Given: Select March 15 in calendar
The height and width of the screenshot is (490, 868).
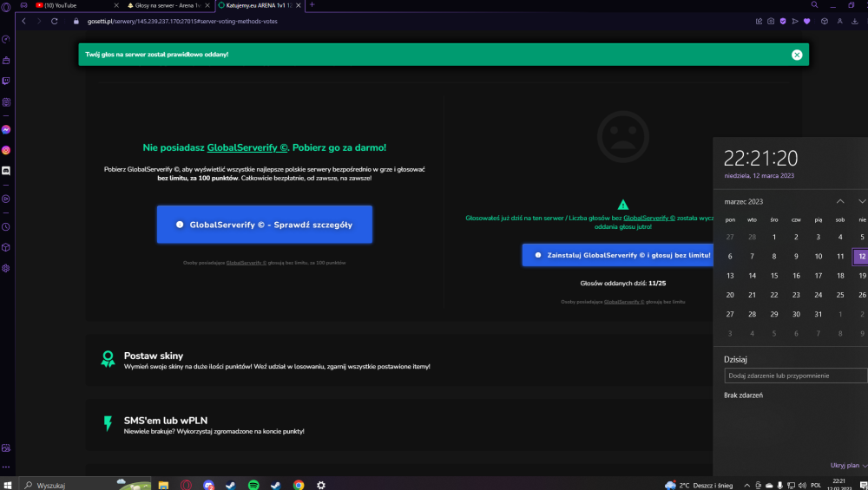Looking at the screenshot, I should pos(774,276).
